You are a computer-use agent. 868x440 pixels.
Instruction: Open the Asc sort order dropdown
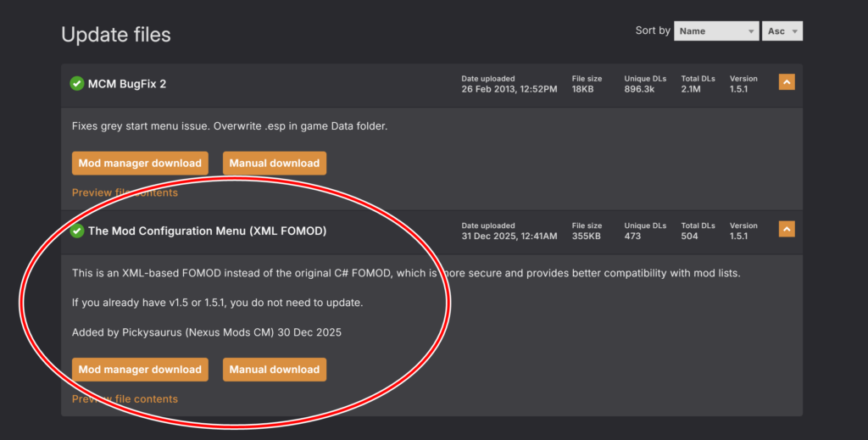point(782,31)
